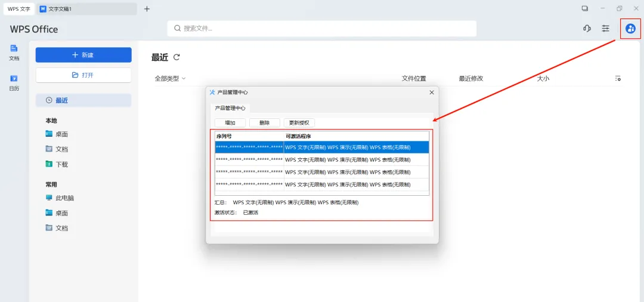644x302 pixels.
Task: Switch to the 文字文稿1 document tab
Action: tap(86, 8)
